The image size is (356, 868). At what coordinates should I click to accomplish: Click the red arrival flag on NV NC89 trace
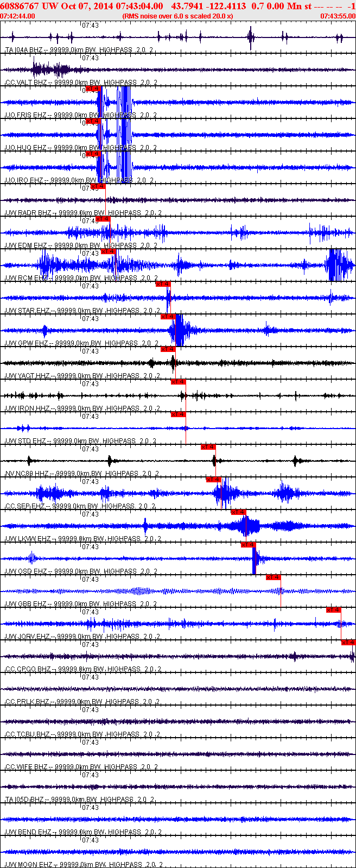pyautogui.click(x=208, y=447)
